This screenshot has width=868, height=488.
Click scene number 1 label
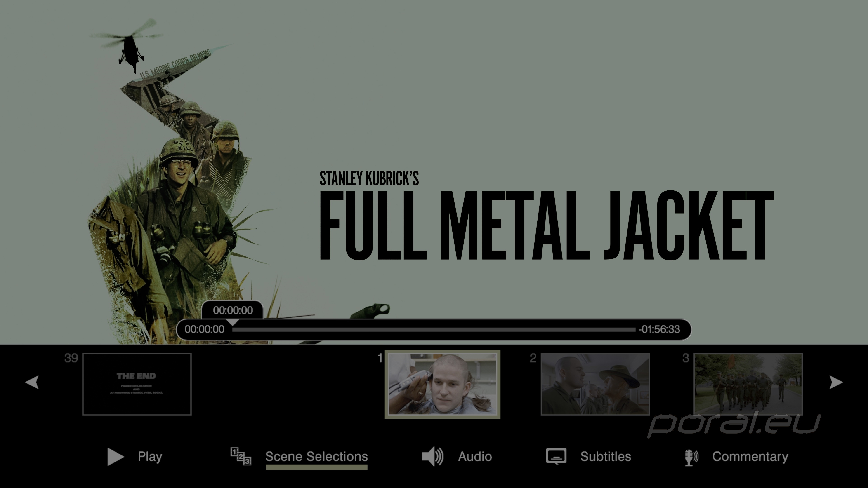tap(380, 358)
